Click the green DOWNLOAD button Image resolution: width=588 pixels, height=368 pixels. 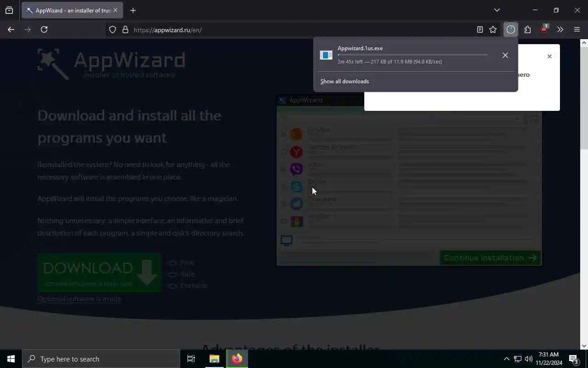point(100,272)
